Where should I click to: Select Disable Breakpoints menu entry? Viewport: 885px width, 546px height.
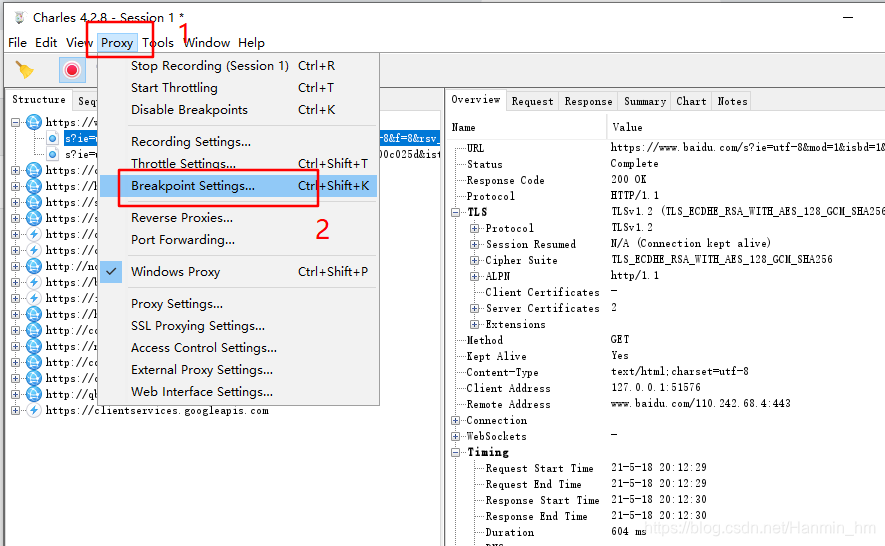point(237,110)
